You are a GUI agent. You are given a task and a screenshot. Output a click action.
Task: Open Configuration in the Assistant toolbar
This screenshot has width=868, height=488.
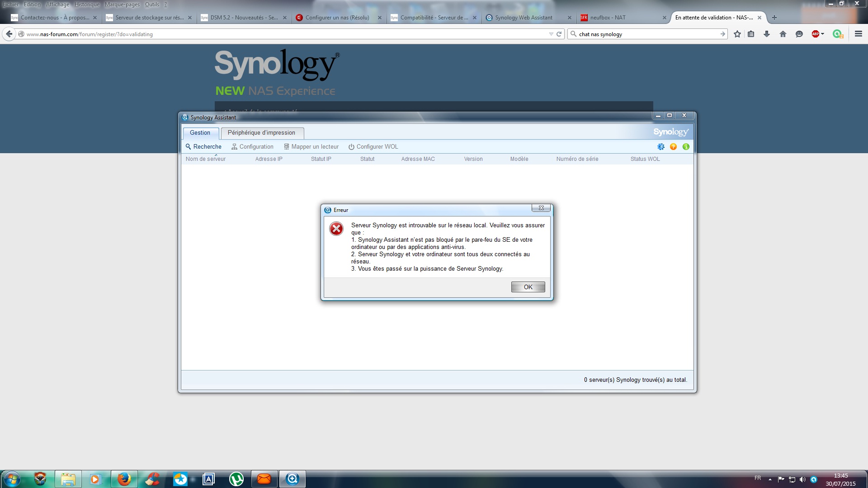coord(252,147)
